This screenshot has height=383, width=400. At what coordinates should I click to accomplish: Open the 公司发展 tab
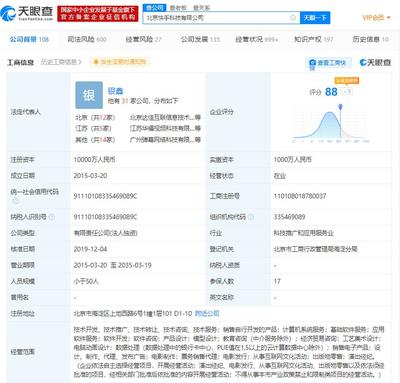coord(200,39)
